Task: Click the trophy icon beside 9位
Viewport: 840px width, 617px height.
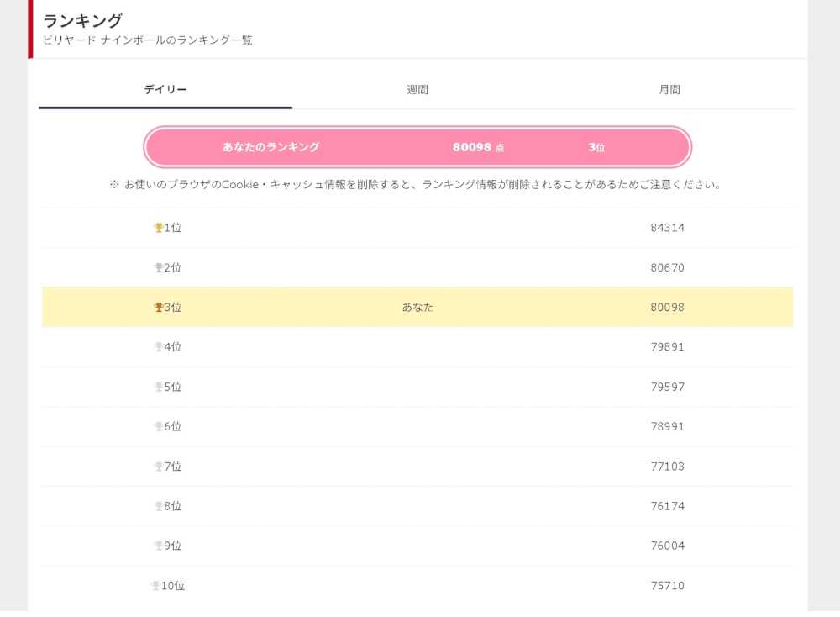Action: tap(158, 546)
